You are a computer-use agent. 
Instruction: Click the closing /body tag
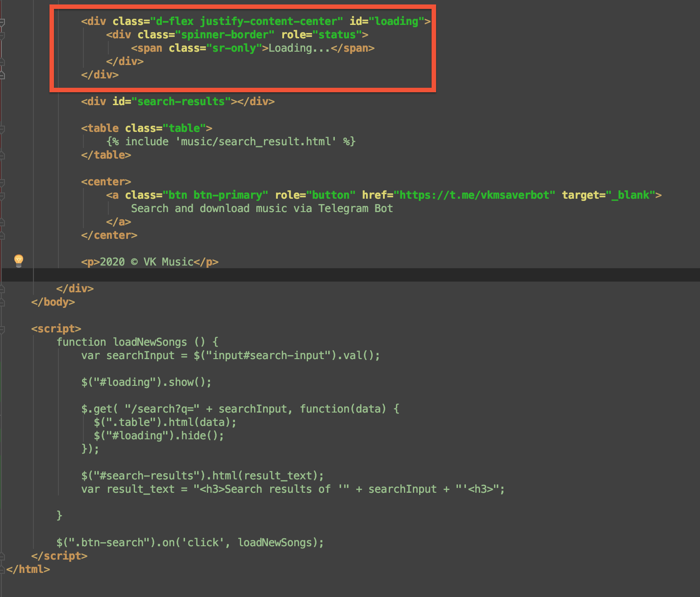pos(53,302)
